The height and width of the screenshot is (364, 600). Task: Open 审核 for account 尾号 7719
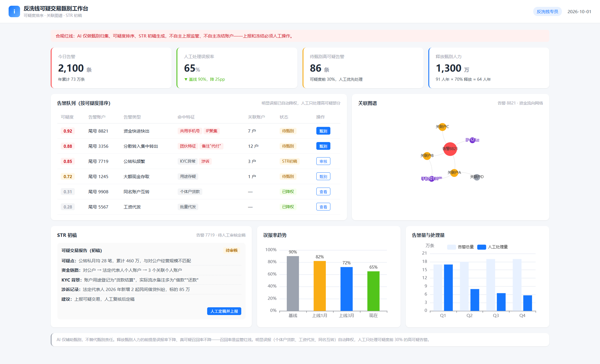(x=323, y=161)
